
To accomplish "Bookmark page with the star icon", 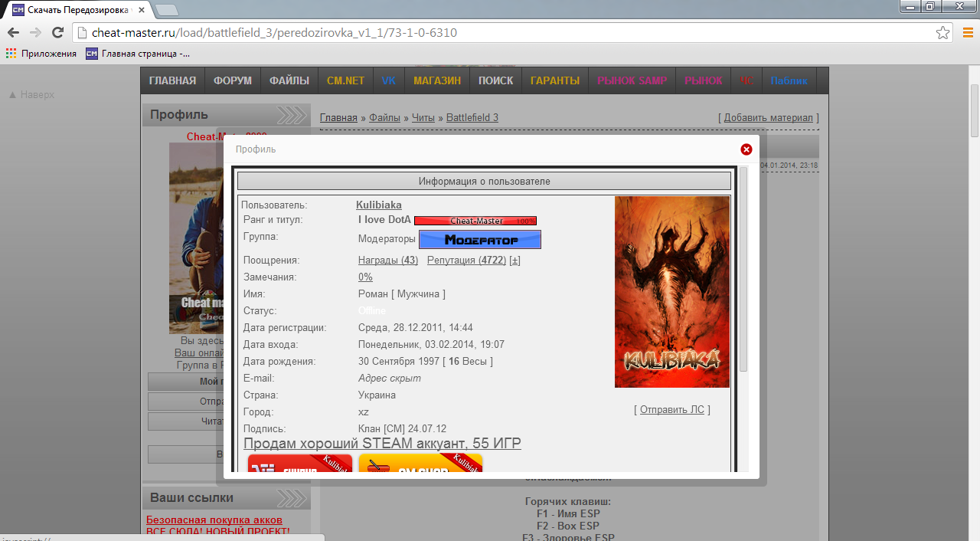I will click(942, 33).
